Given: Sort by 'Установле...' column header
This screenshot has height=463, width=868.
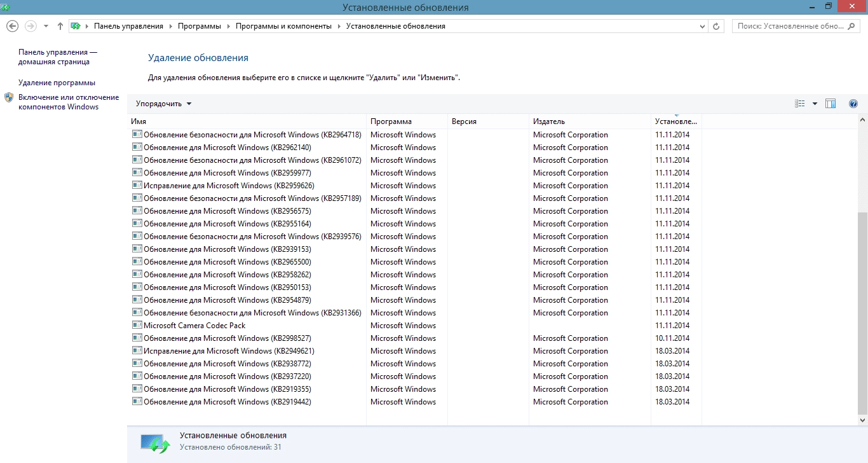Looking at the screenshot, I should point(677,121).
